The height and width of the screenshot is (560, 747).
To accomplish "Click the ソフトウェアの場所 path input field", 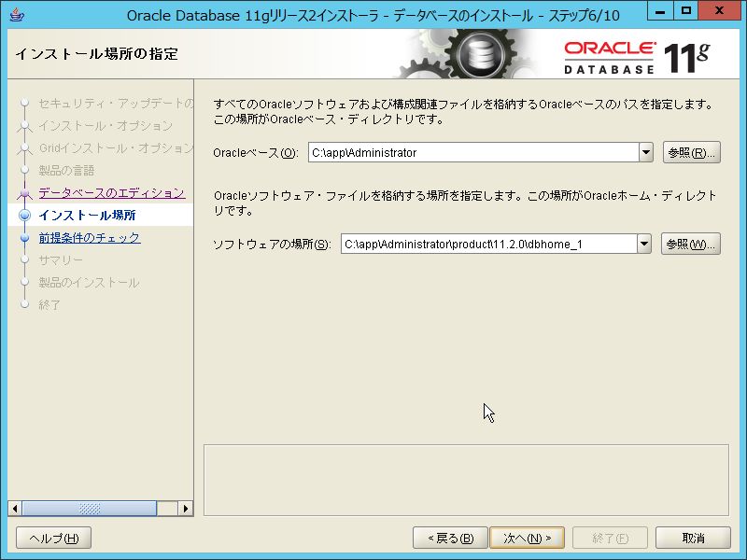I will [488, 245].
